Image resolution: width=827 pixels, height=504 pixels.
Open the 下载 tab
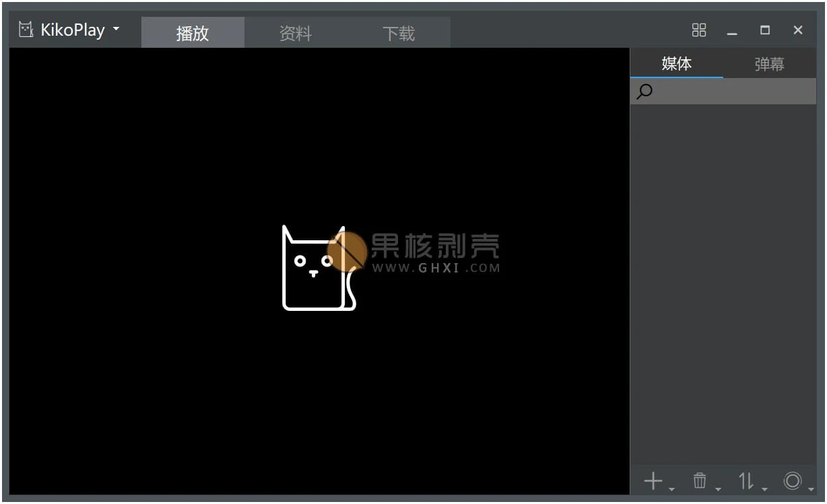(x=399, y=32)
